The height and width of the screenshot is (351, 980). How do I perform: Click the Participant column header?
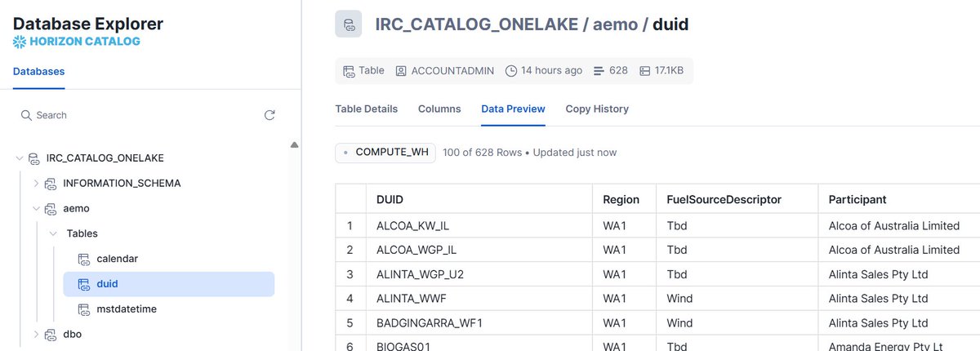[899, 199]
